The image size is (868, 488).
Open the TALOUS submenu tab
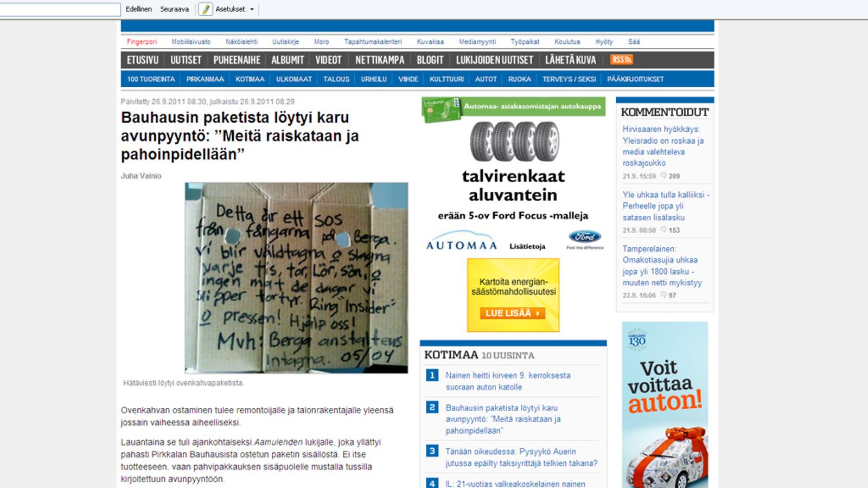click(x=336, y=79)
